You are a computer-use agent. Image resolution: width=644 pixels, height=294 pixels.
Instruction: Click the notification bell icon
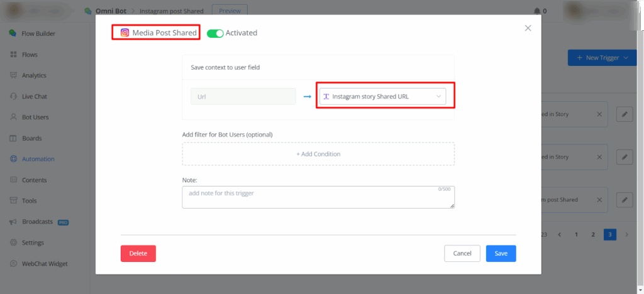tap(536, 11)
